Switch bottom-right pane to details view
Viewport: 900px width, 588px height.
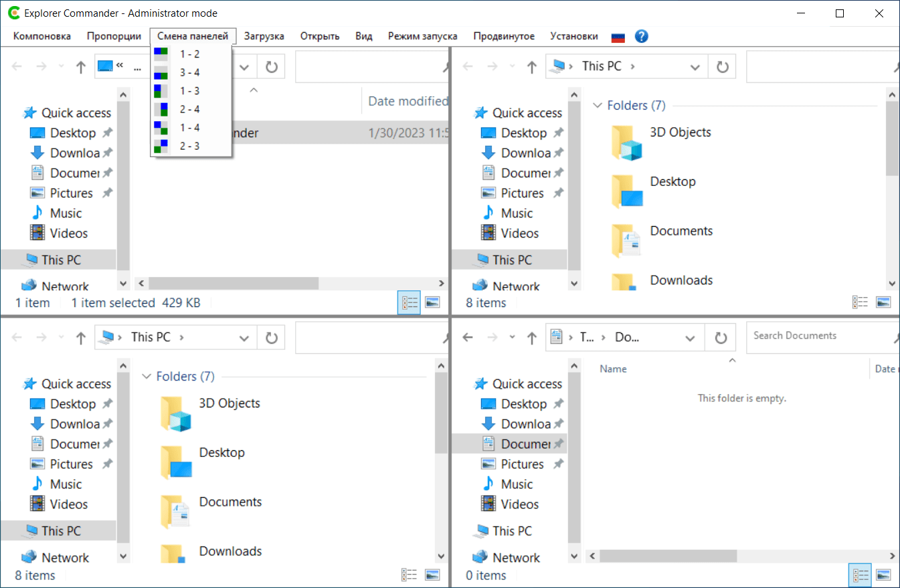[x=860, y=575]
